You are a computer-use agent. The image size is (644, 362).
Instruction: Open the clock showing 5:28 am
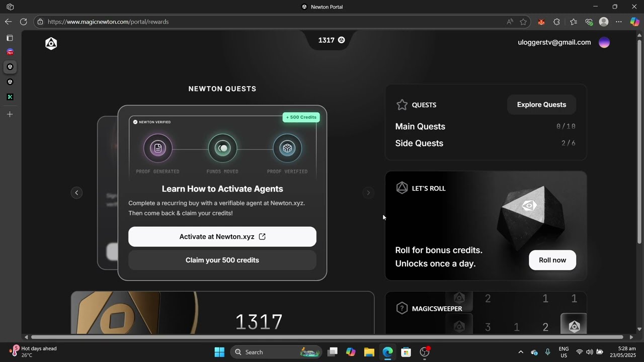[622, 352]
